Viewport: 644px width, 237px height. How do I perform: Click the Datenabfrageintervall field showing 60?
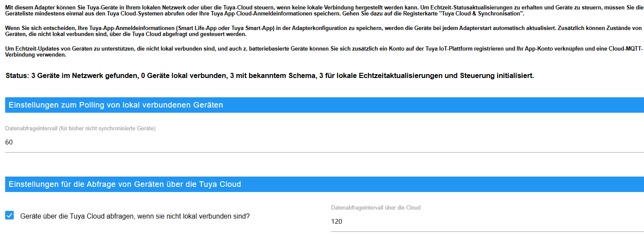point(324,142)
